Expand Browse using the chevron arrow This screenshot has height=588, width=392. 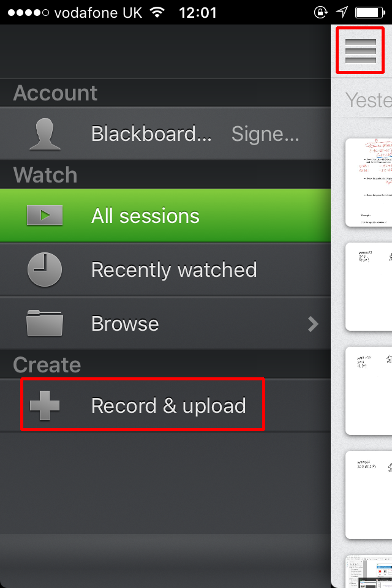313,324
